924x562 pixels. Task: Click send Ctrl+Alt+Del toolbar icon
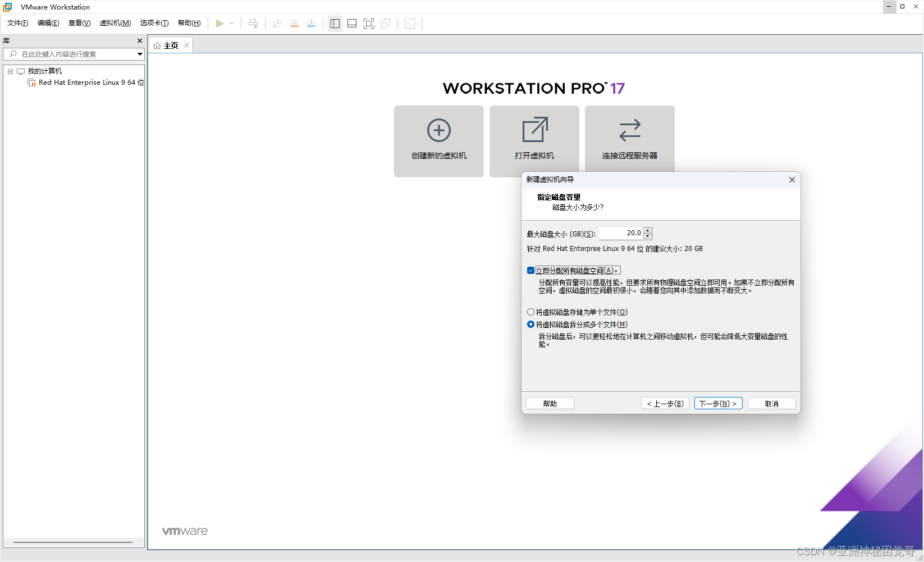point(253,24)
